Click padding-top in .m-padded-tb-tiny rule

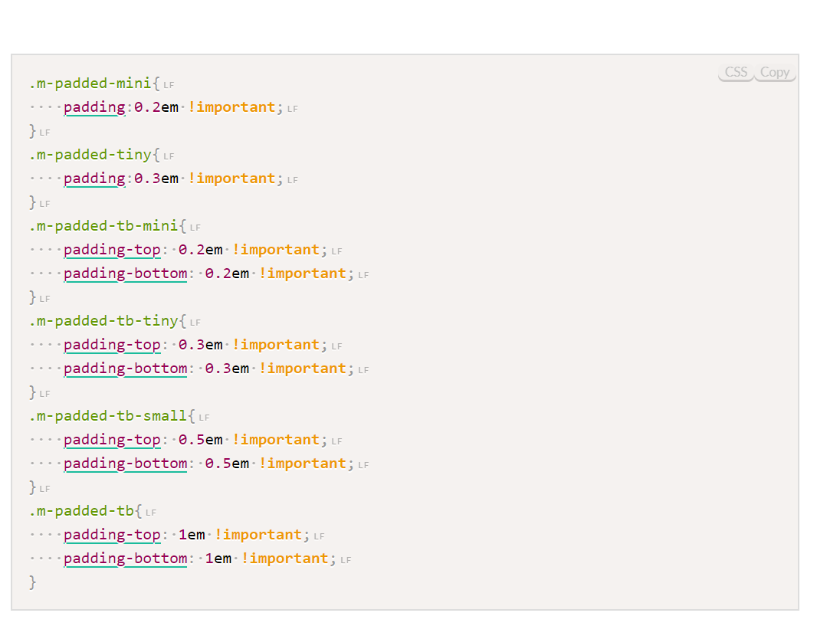(112, 345)
